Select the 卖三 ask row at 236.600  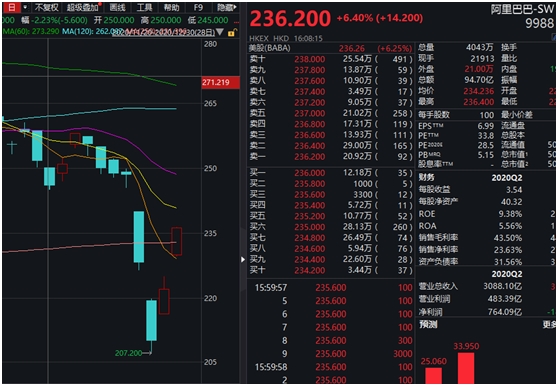pyautogui.click(x=330, y=135)
